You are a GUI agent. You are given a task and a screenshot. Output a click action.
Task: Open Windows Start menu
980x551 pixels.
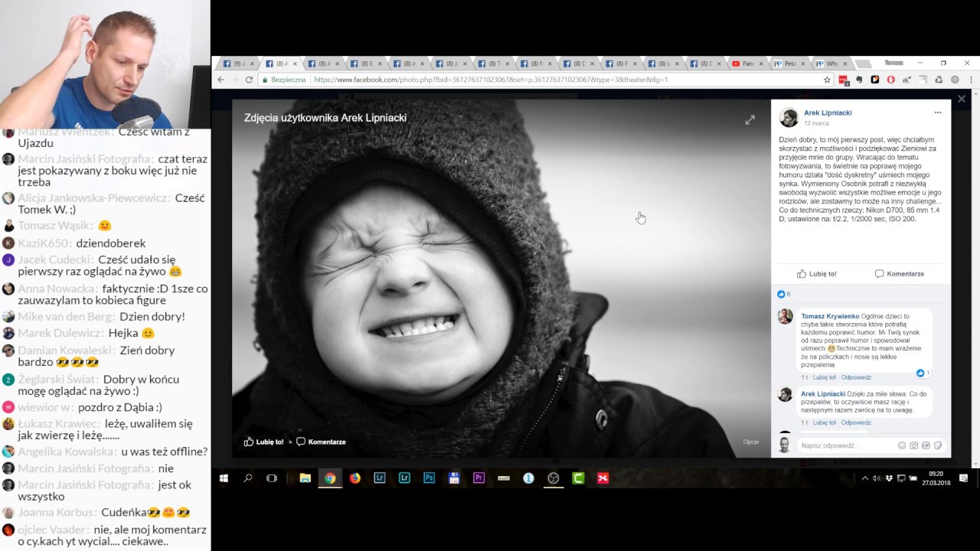pos(224,478)
